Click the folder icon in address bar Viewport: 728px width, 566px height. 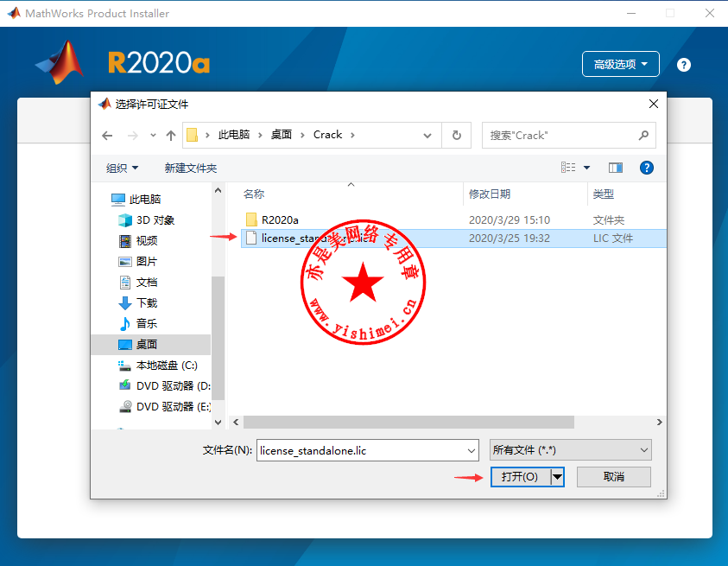pos(193,135)
